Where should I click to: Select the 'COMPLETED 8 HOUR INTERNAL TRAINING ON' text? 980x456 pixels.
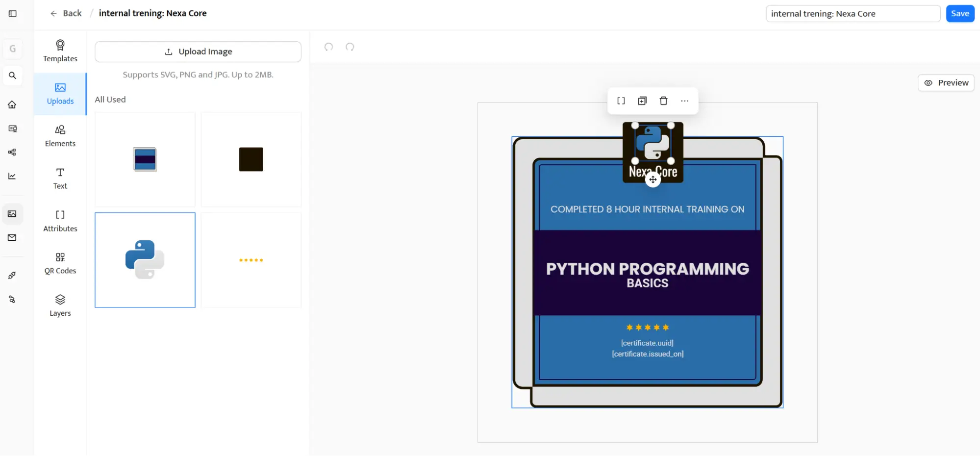coord(647,209)
